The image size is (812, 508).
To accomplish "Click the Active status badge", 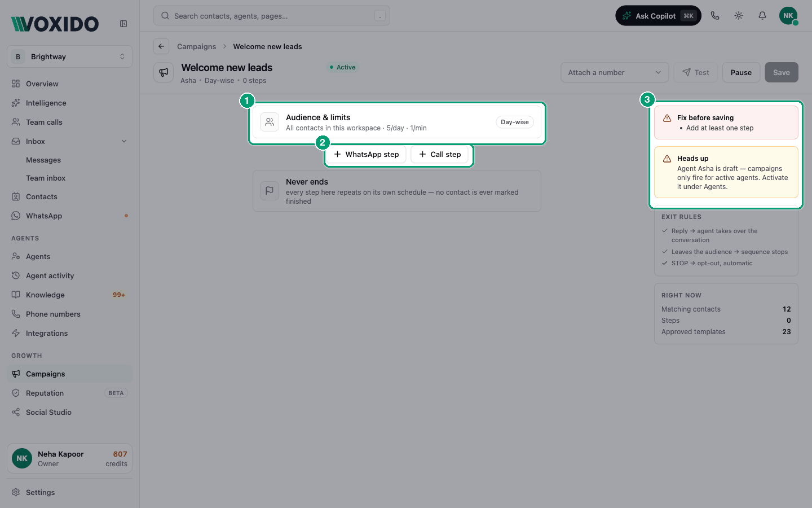I will coord(342,67).
